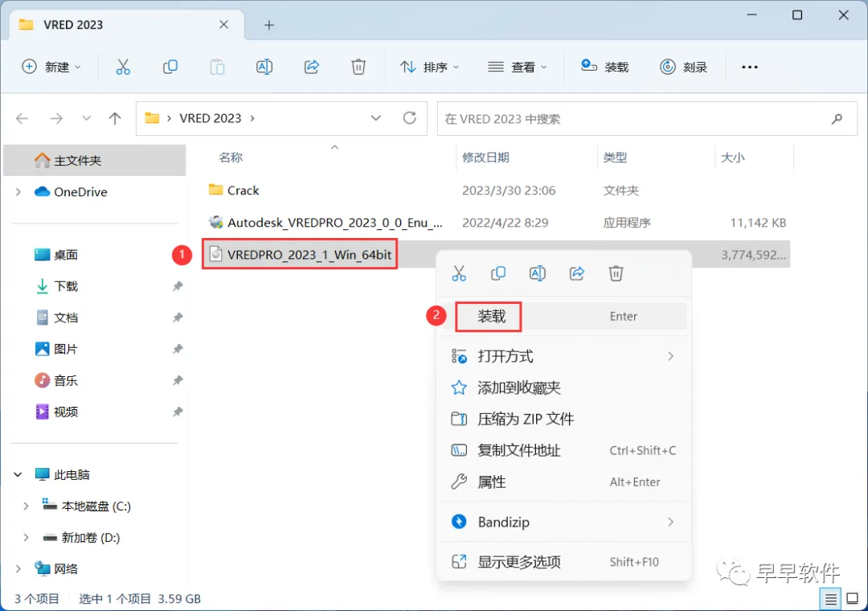Screen dimensions: 868x611
Task: Click the toolbar Copy icon
Action: pos(170,67)
